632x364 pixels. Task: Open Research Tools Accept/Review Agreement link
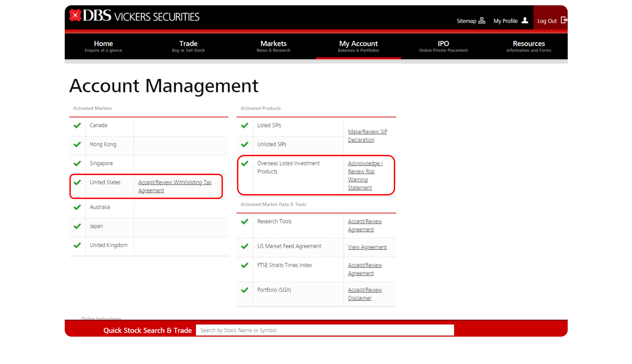[x=365, y=225]
